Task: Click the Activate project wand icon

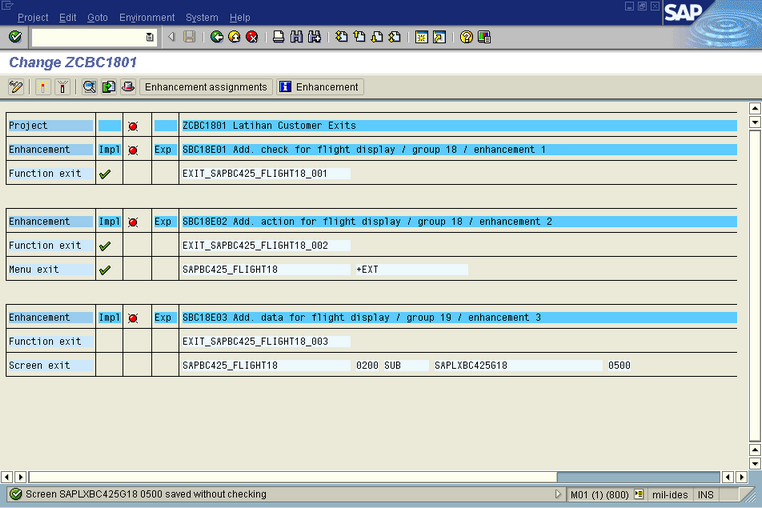Action: (x=43, y=87)
